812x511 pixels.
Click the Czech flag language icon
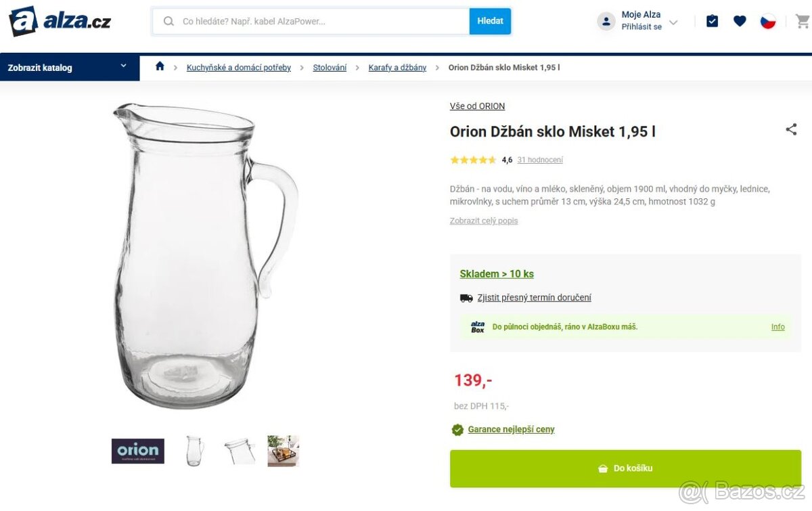767,21
